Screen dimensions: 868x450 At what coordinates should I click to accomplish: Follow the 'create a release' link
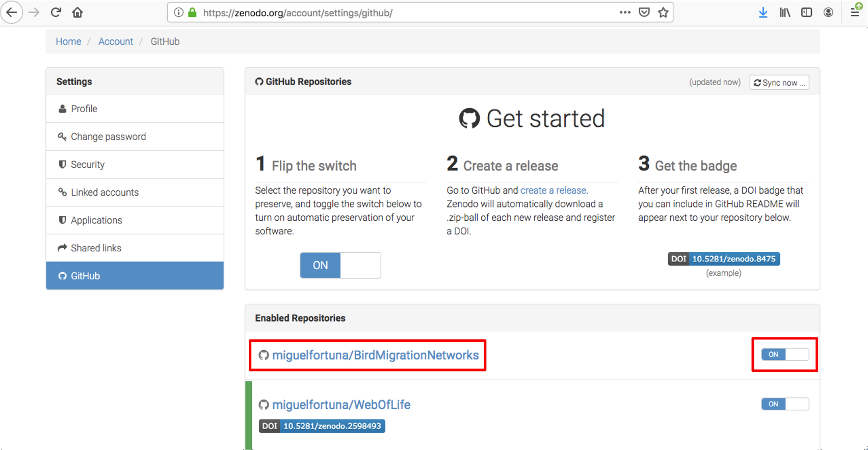553,190
